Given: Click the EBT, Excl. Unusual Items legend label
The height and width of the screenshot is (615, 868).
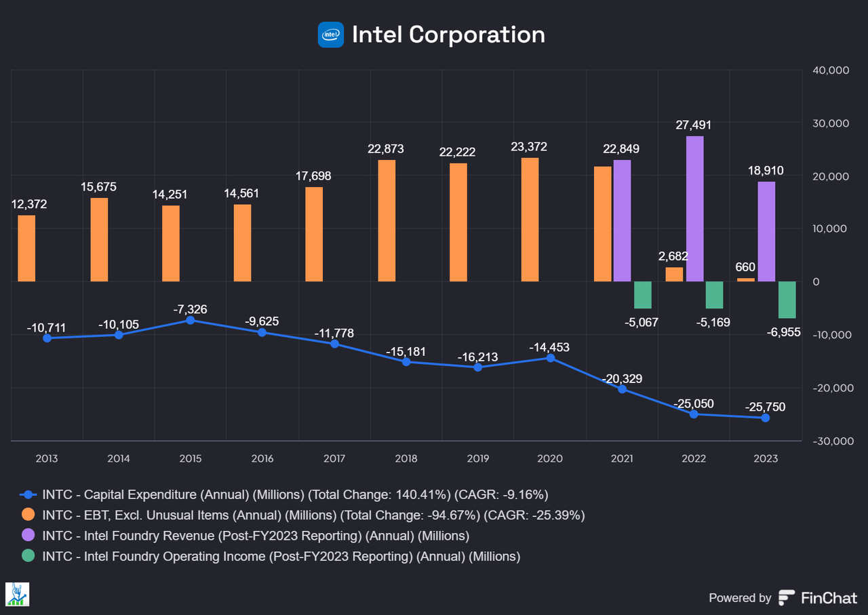Looking at the screenshot, I should (x=313, y=515).
